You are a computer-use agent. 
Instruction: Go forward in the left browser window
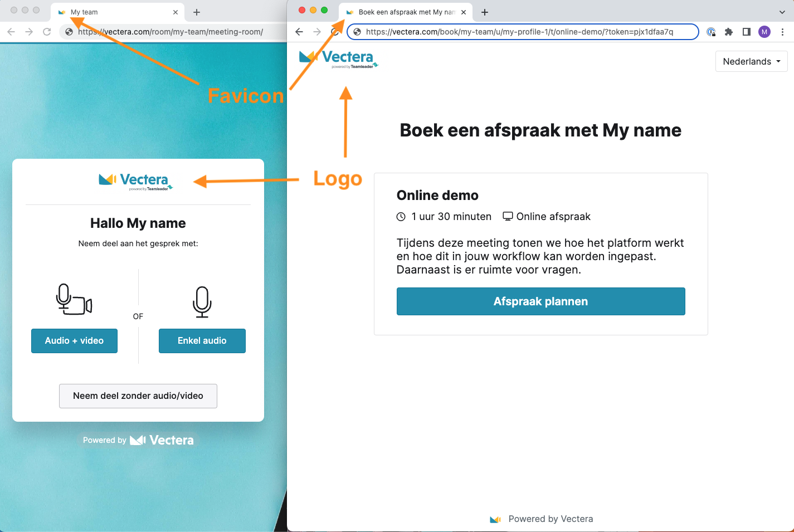[x=29, y=32]
